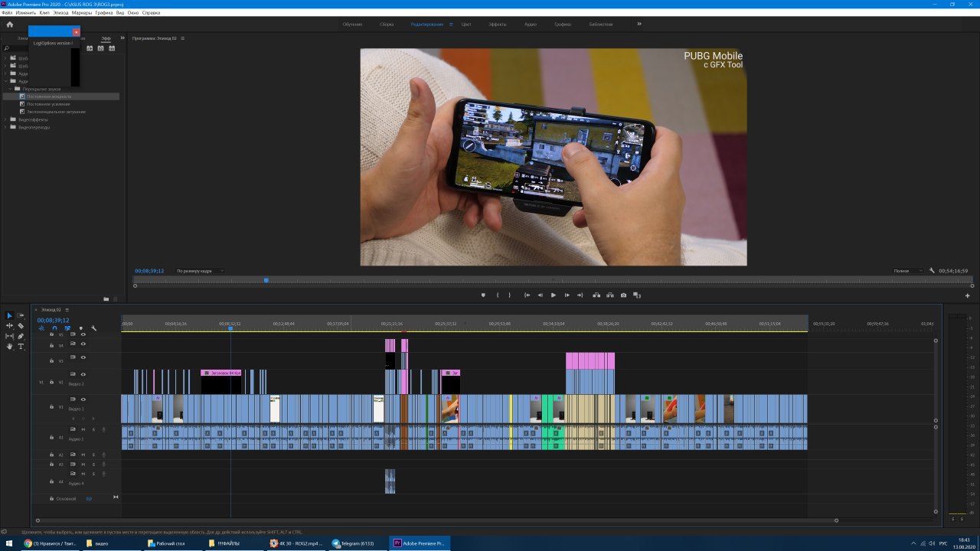Open Эпизод 02 timeline panel menu

click(67, 310)
